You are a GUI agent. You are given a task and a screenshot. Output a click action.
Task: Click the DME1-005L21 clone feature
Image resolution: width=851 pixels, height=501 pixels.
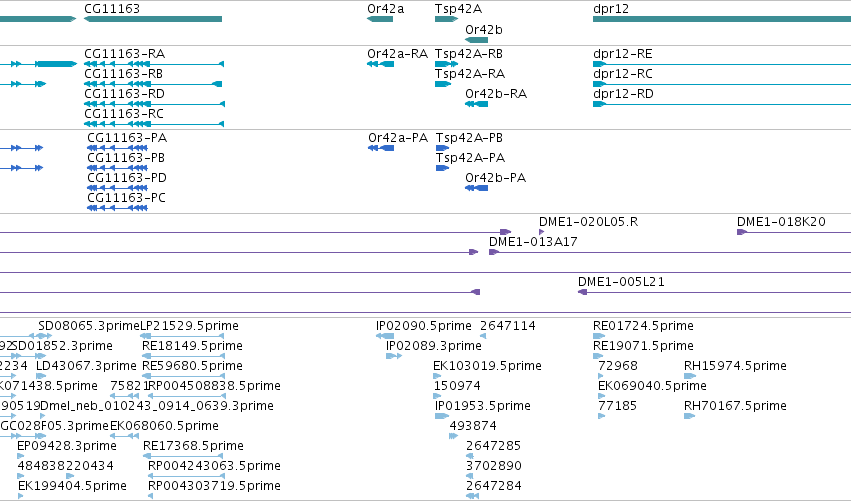click(714, 292)
